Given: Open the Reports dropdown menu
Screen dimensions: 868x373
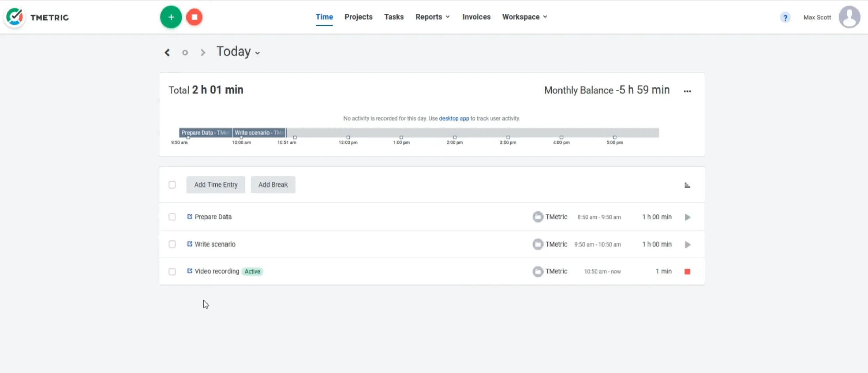Looking at the screenshot, I should tap(432, 17).
